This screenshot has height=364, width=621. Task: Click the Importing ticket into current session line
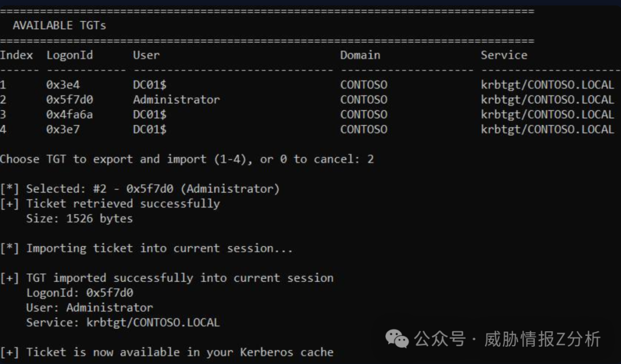point(147,248)
